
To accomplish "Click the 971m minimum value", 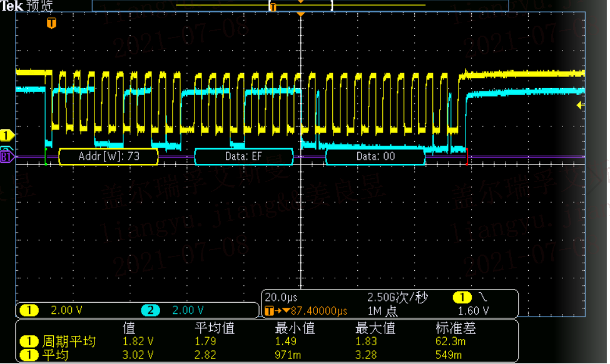I will pos(288,355).
